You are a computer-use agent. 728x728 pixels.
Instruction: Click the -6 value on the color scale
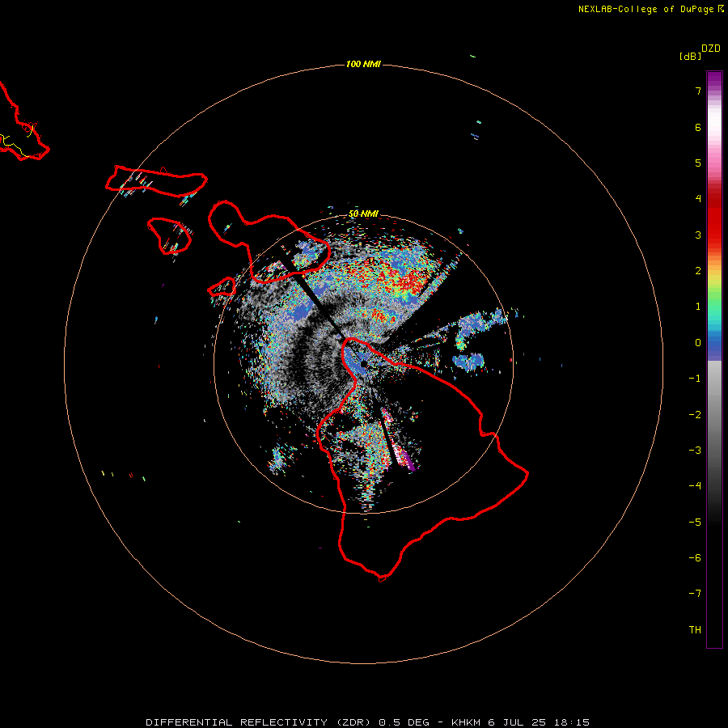(695, 558)
